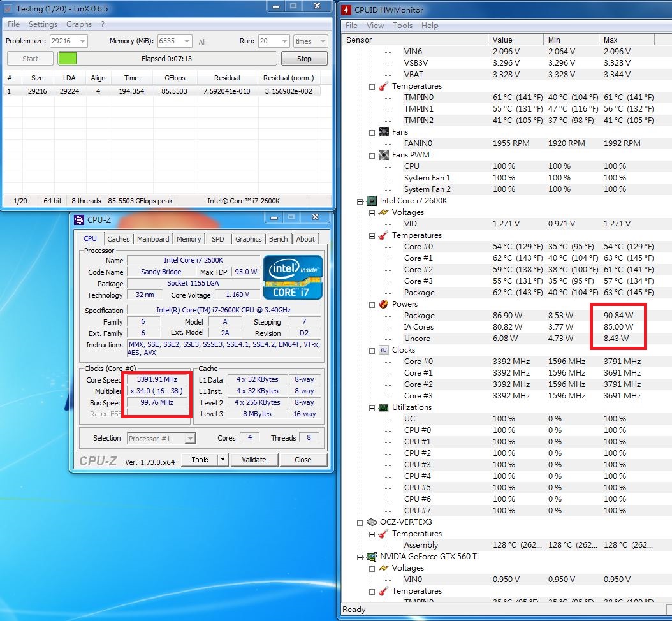Click the Start button in LinX
Image resolution: width=672 pixels, height=621 pixels.
tap(30, 59)
